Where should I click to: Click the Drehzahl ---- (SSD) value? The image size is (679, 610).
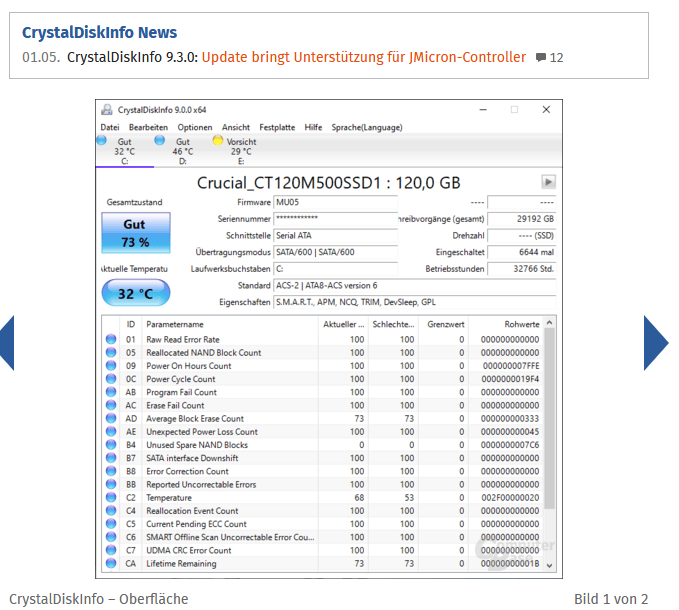pos(521,236)
